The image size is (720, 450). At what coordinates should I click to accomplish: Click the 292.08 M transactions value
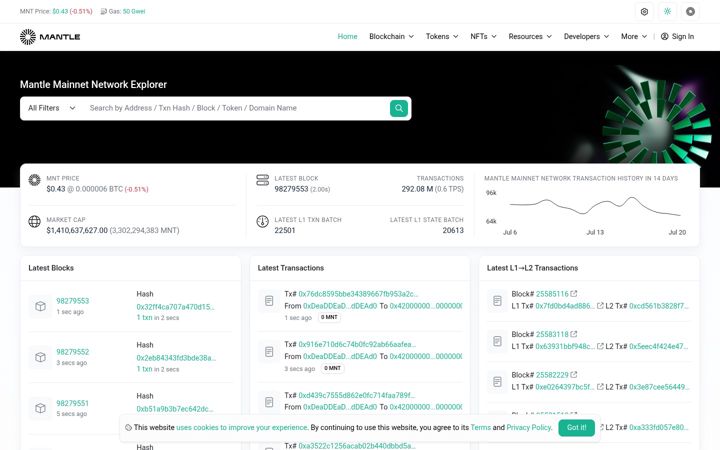(x=417, y=189)
